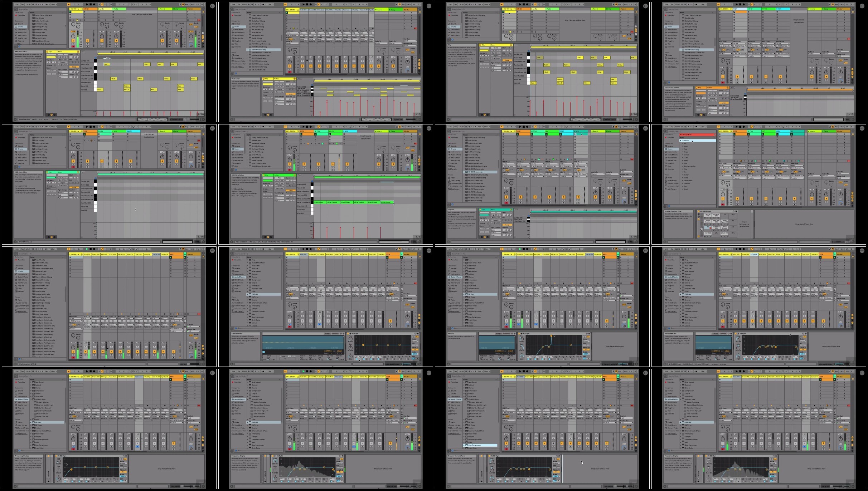868x491 pixels.
Task: Toggle Adapt. Q On in the Filter Selector thumbnail's EQ Eight
Action: click(415, 350)
